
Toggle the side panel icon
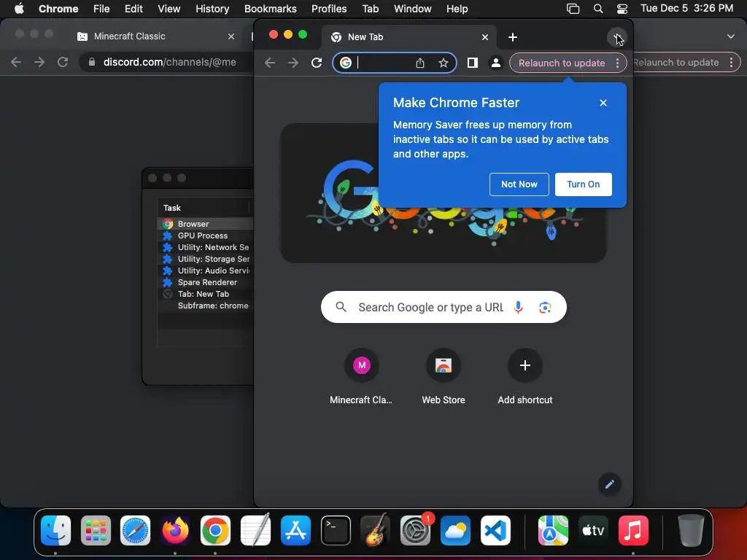(x=472, y=63)
